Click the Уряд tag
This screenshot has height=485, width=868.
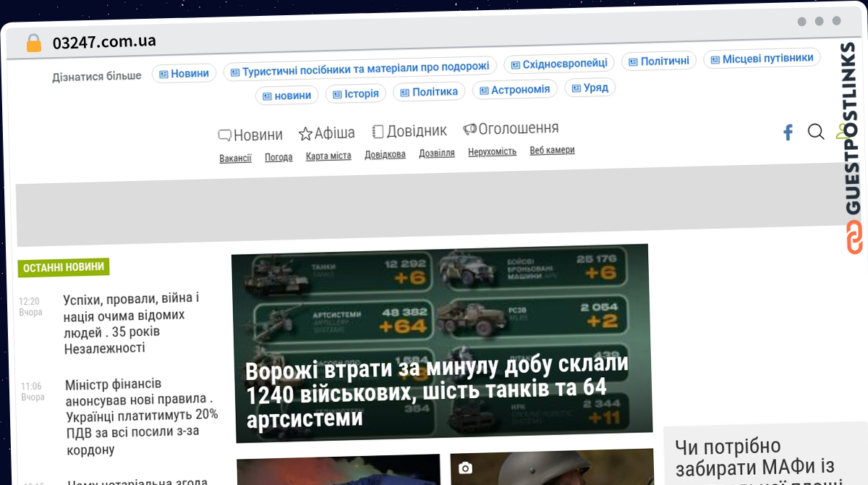pyautogui.click(x=590, y=88)
